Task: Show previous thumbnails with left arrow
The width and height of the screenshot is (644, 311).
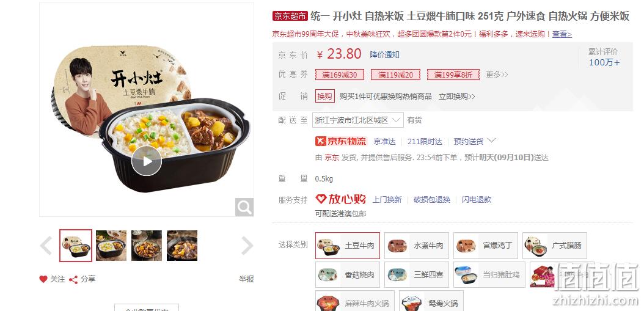Action: coord(46,246)
